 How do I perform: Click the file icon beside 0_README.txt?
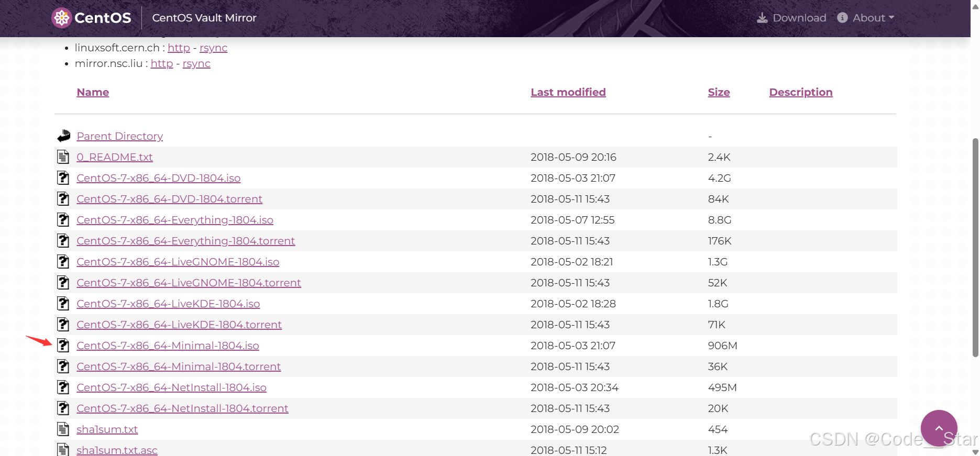[63, 157]
